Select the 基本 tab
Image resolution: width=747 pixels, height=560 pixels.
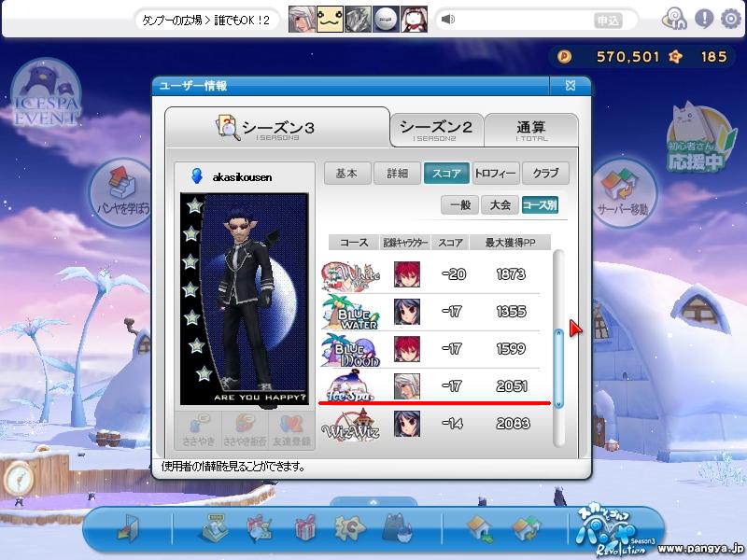pyautogui.click(x=346, y=174)
